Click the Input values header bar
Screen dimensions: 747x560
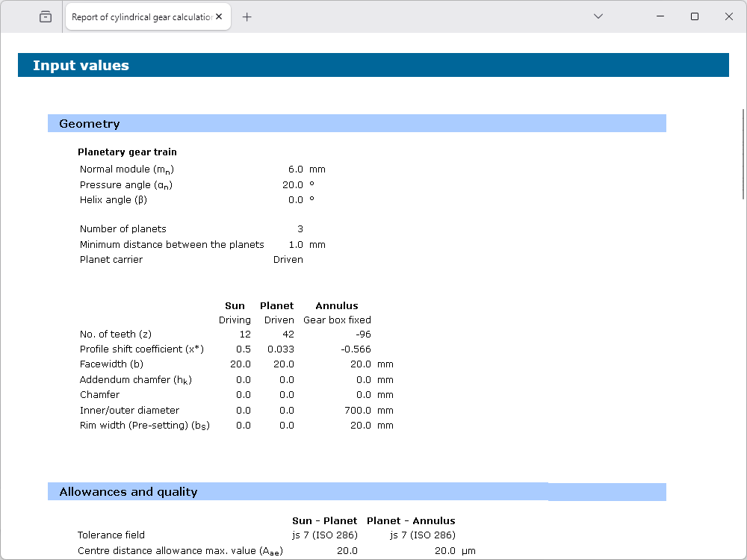(x=373, y=66)
